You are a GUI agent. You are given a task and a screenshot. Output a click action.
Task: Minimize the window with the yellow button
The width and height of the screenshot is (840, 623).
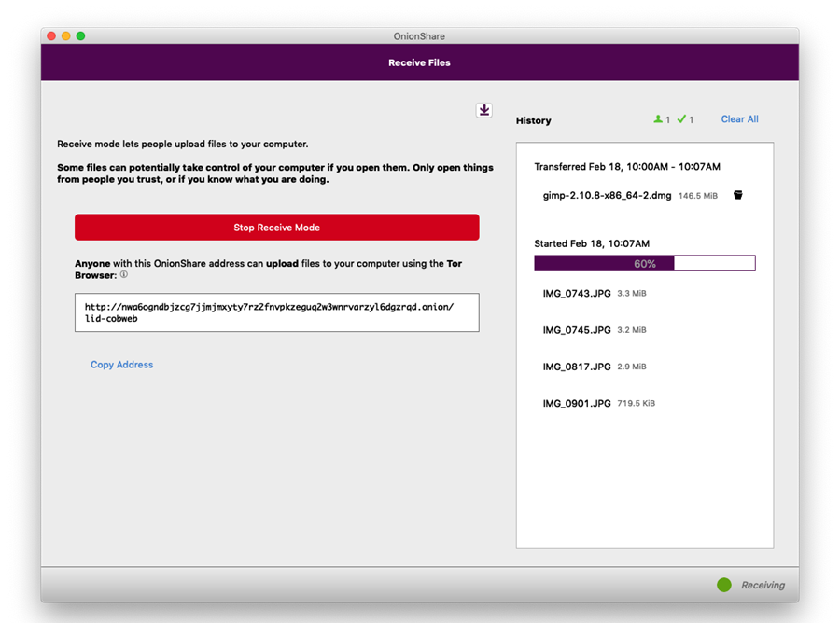click(x=66, y=35)
